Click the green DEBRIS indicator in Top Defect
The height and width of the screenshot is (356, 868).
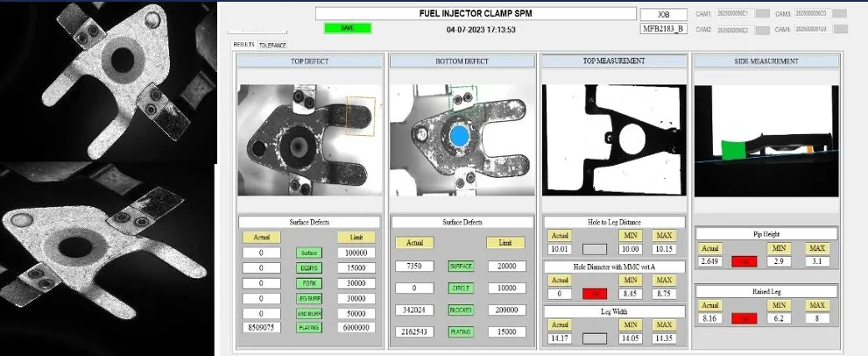tap(309, 267)
